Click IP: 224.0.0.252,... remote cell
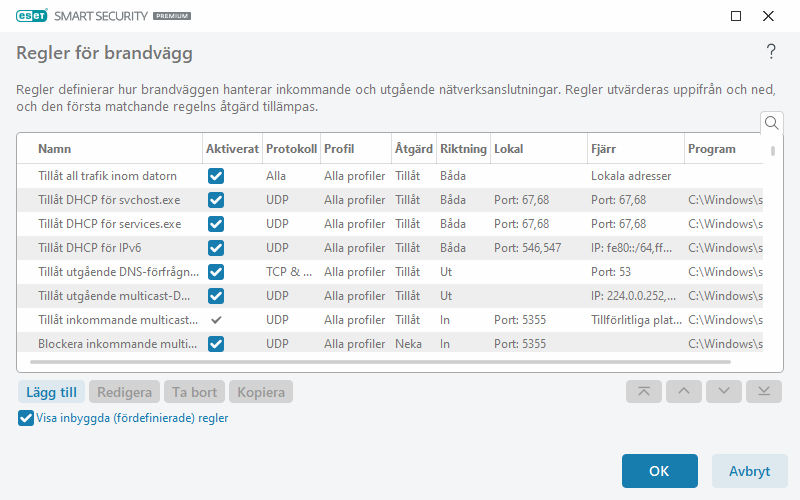The image size is (800, 500). (634, 296)
